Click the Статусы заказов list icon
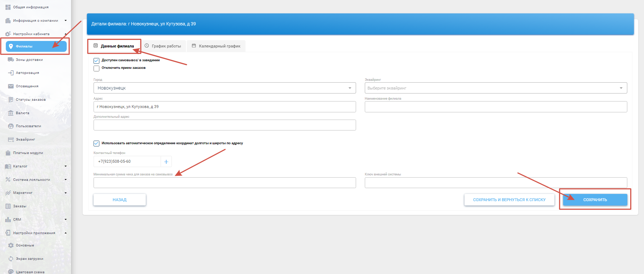Image resolution: width=644 pixels, height=274 pixels. [x=11, y=100]
